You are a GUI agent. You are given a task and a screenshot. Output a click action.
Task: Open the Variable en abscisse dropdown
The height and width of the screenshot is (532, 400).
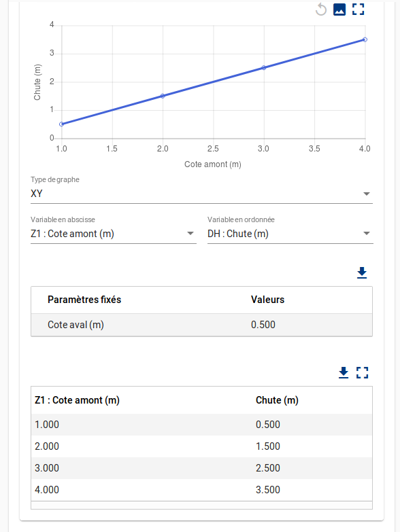tap(114, 234)
